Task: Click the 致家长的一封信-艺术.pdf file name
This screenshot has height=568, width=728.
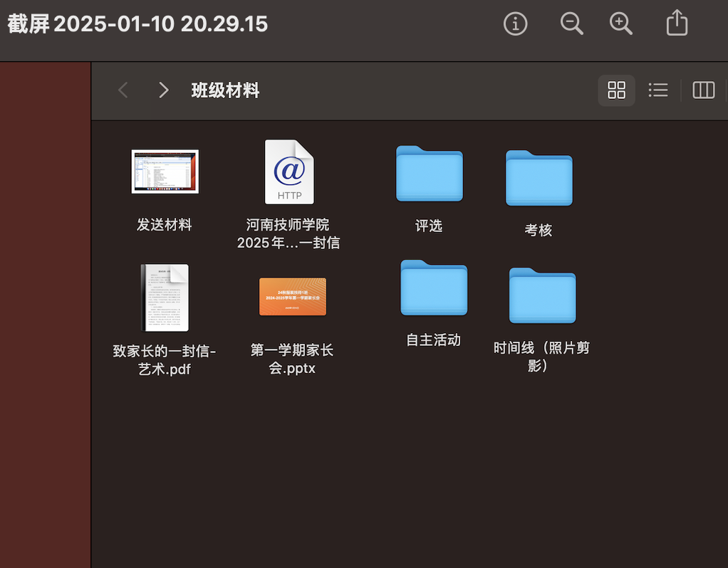Action: tap(165, 359)
